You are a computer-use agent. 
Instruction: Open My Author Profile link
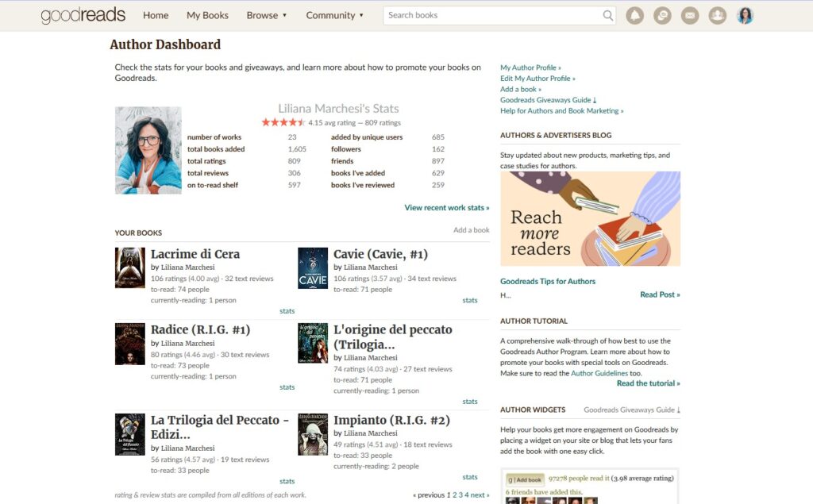530,67
